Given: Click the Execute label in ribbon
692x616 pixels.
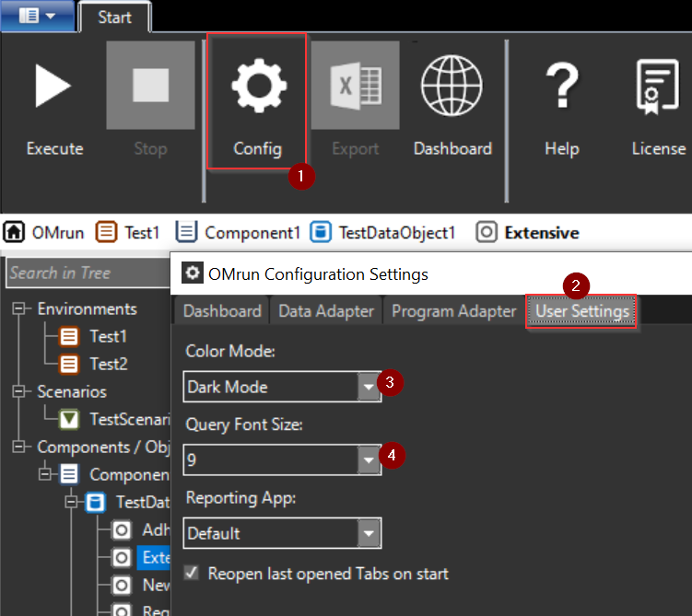Looking at the screenshot, I should tap(54, 148).
